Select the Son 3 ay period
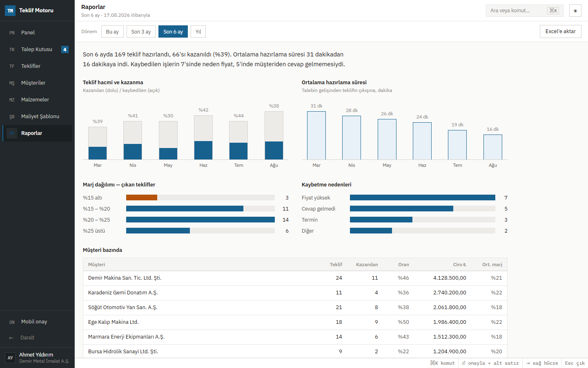The image size is (588, 368). [141, 31]
